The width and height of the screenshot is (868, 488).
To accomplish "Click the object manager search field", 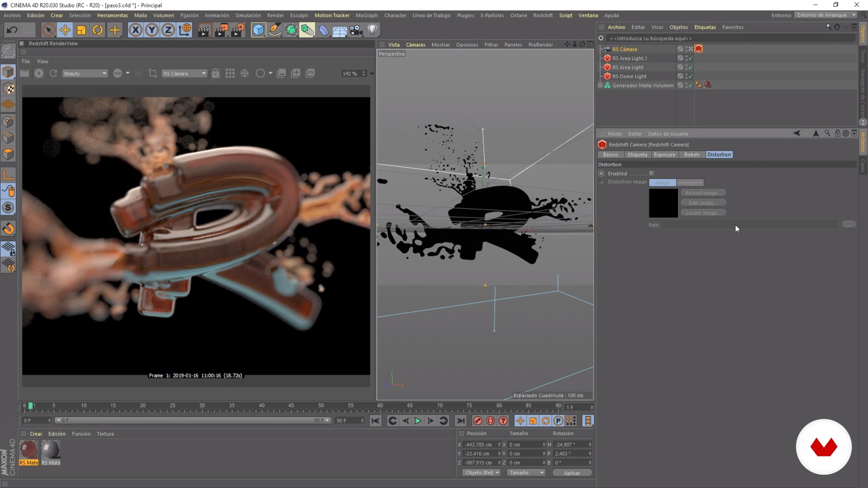I will (730, 38).
